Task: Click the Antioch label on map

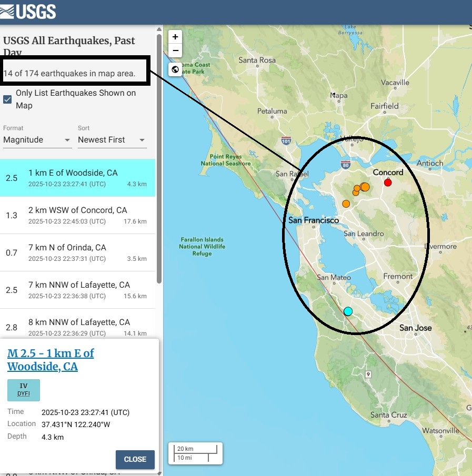Action: [x=430, y=163]
